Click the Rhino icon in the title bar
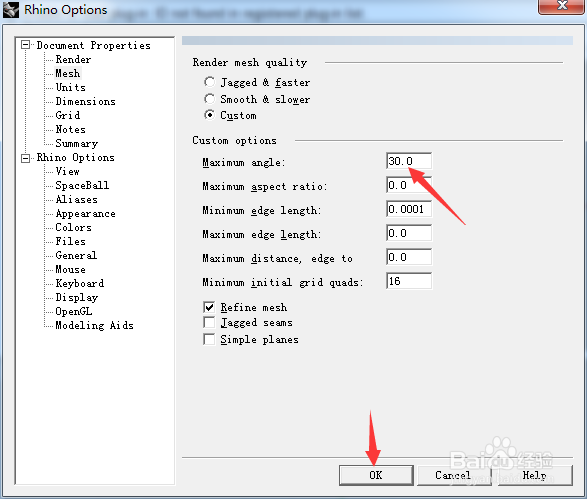Image resolution: width=587 pixels, height=499 pixels. (x=10, y=9)
